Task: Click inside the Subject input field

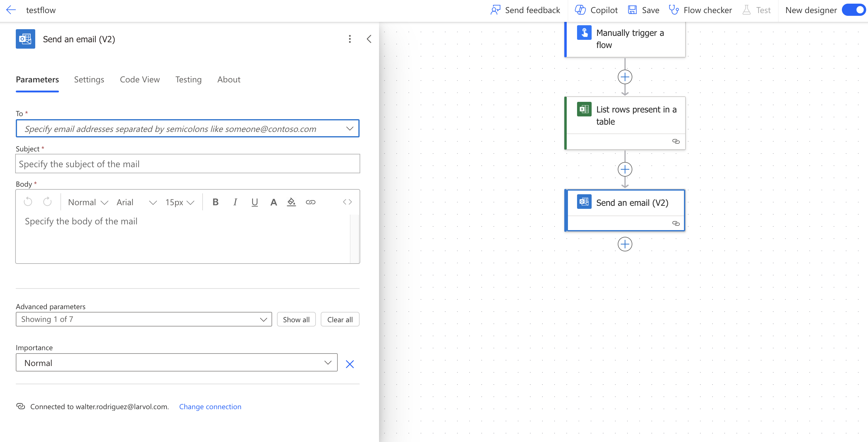Action: pos(188,164)
